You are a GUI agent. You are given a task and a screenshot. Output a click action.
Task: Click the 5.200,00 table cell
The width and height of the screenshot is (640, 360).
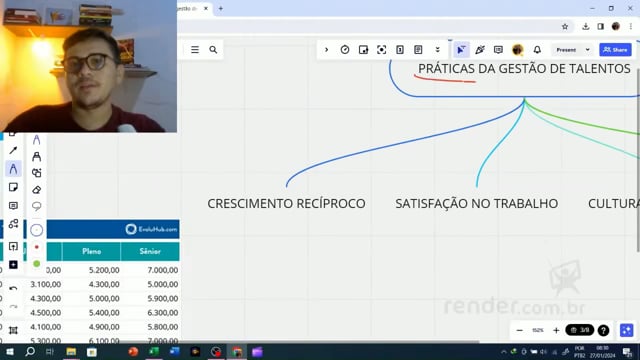[x=104, y=270]
